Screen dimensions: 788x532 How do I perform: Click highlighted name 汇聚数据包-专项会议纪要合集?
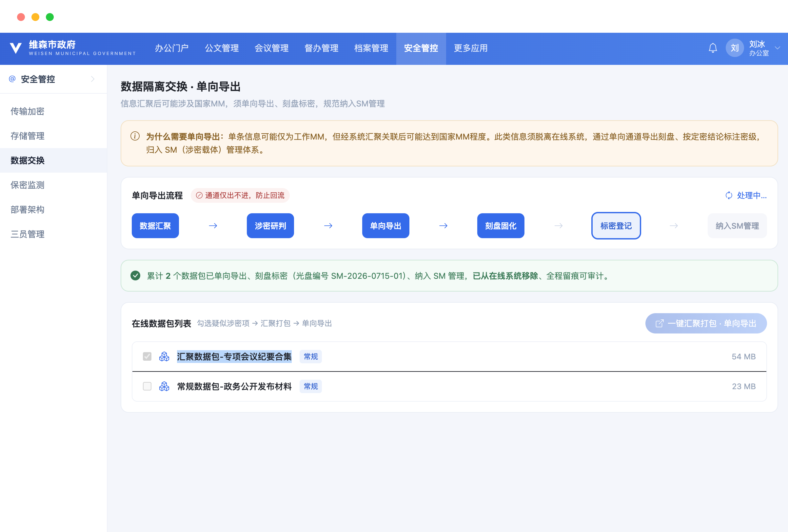(x=234, y=356)
